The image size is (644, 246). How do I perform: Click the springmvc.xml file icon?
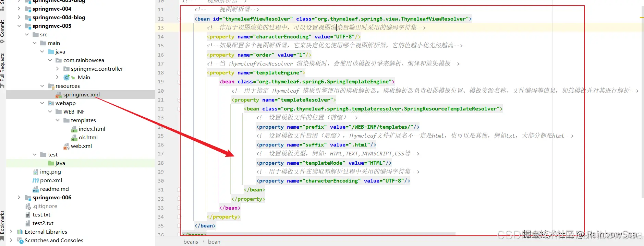(59, 95)
